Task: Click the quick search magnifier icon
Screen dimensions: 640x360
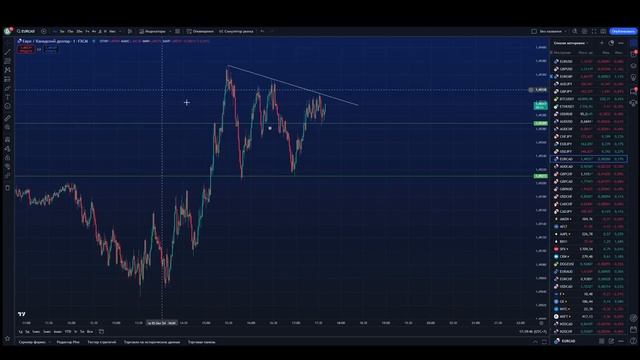Action: pos(575,31)
